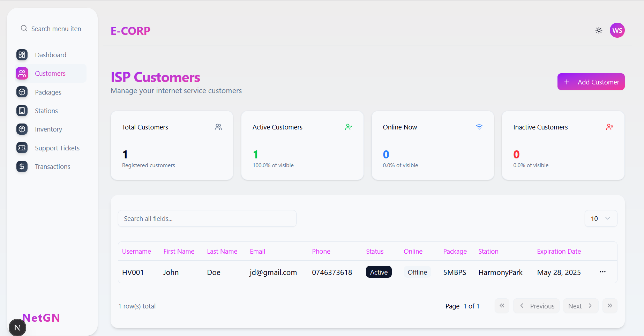This screenshot has width=644, height=336.
Task: Click the Search menu items field
Action: [56, 29]
